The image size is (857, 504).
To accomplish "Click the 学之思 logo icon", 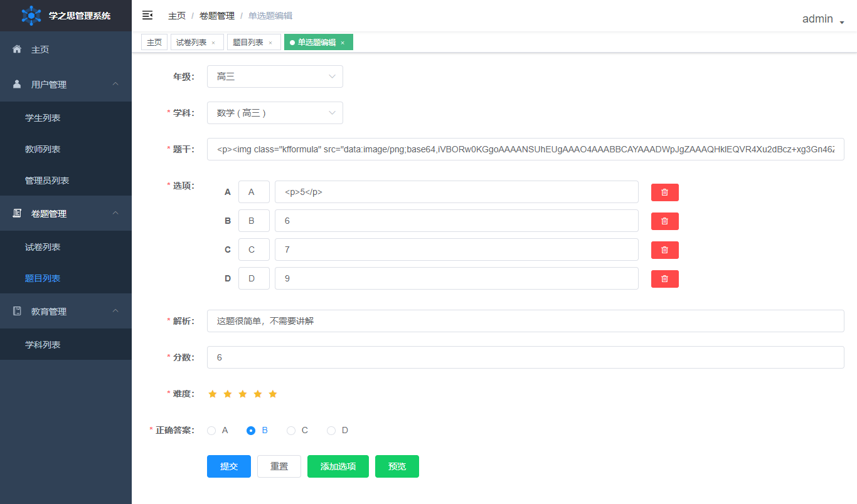I will [31, 16].
